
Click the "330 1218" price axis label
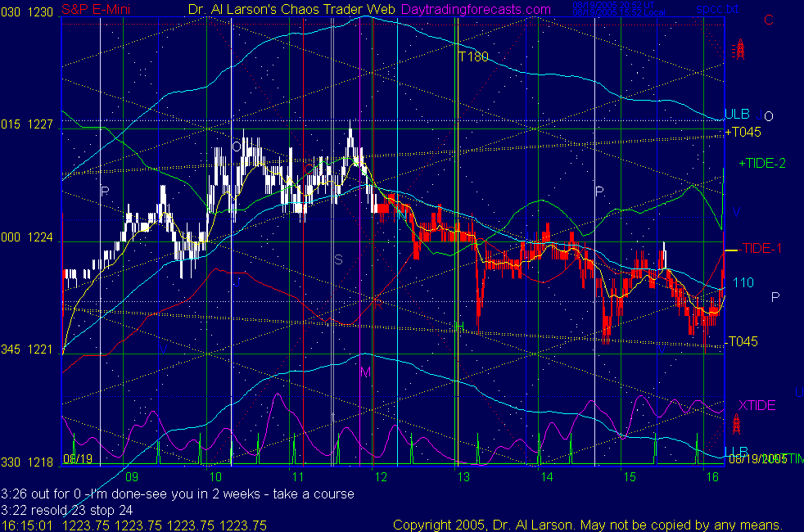(27, 462)
